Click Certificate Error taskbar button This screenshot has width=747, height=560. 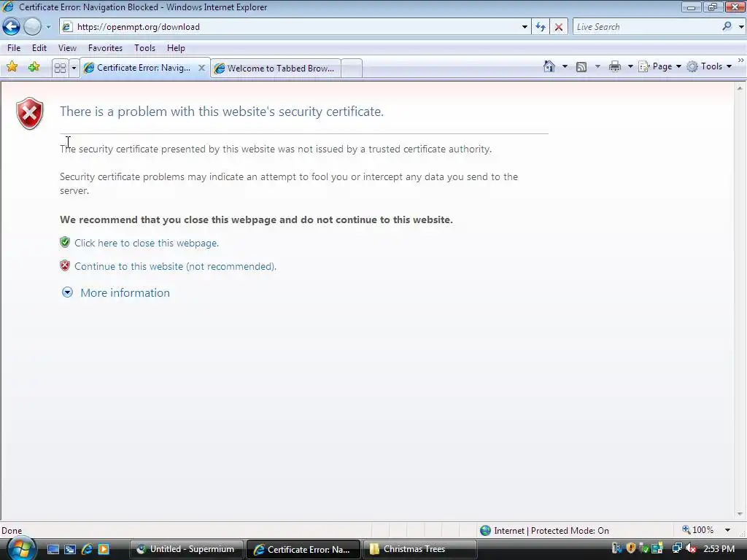(x=303, y=550)
